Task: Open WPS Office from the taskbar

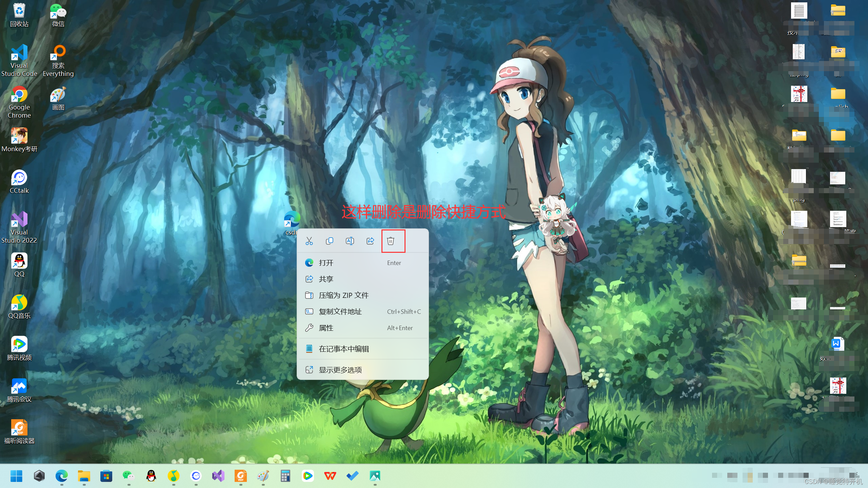Action: tap(330, 476)
